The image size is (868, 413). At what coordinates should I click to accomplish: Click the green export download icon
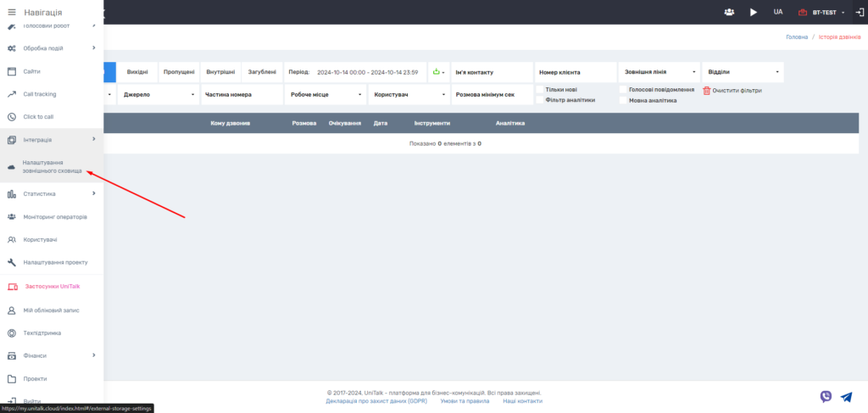437,72
